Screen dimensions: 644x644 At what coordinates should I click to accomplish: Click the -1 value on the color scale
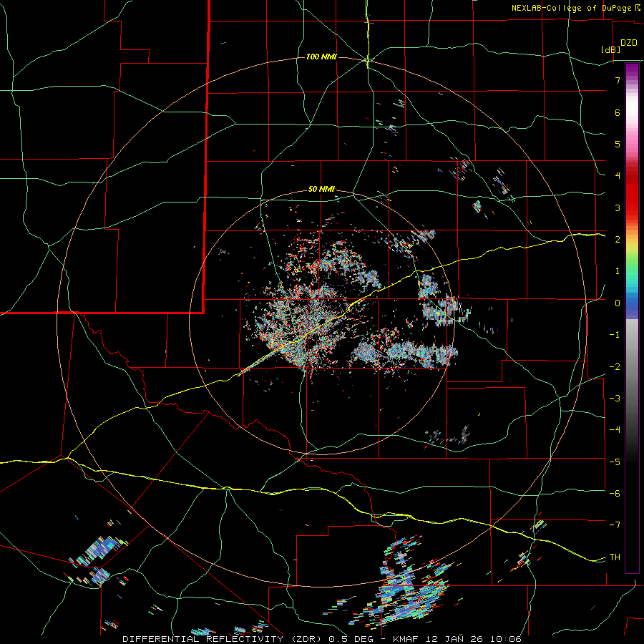click(x=615, y=335)
